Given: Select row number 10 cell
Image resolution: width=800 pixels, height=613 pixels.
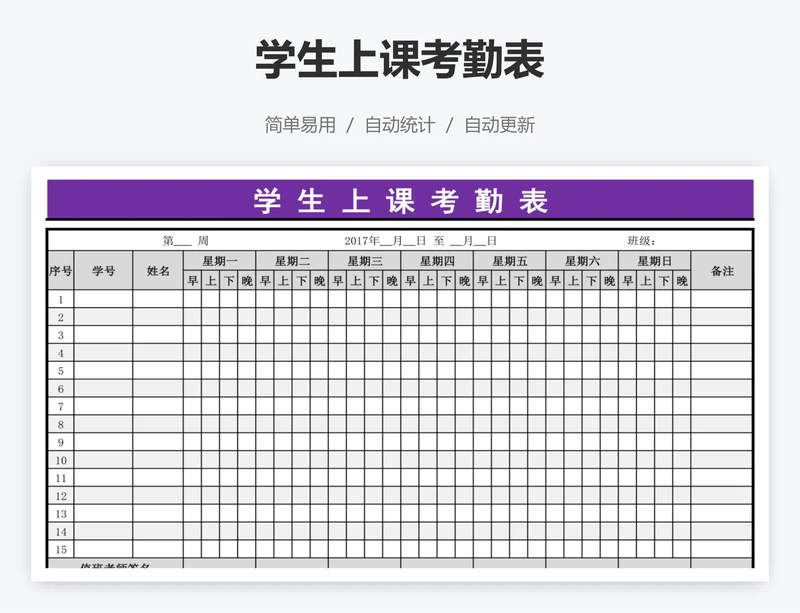Looking at the screenshot, I should (61, 460).
